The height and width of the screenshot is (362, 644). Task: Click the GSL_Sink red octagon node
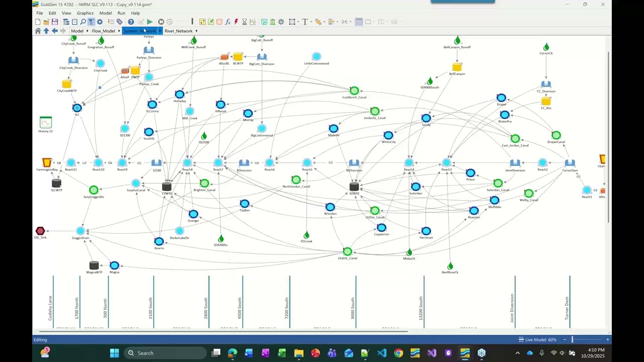tap(40, 231)
